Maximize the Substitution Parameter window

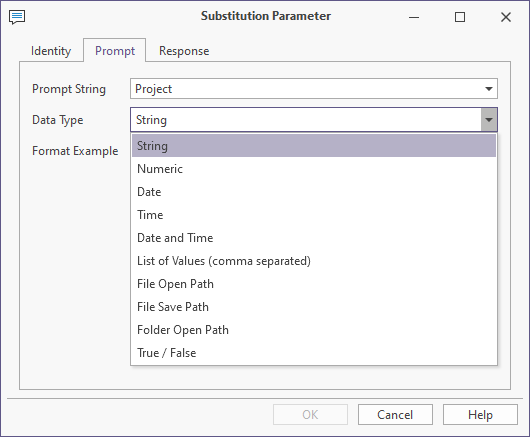coord(460,17)
